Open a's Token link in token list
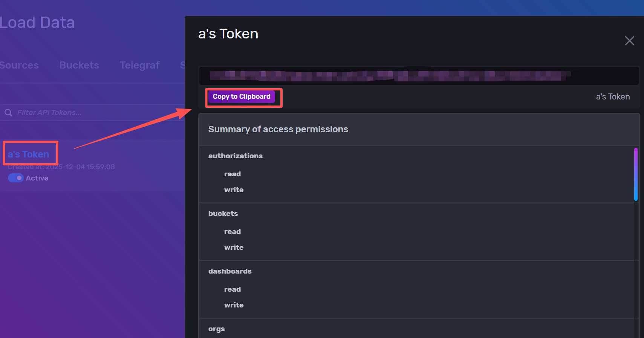The image size is (644, 338). tap(29, 154)
